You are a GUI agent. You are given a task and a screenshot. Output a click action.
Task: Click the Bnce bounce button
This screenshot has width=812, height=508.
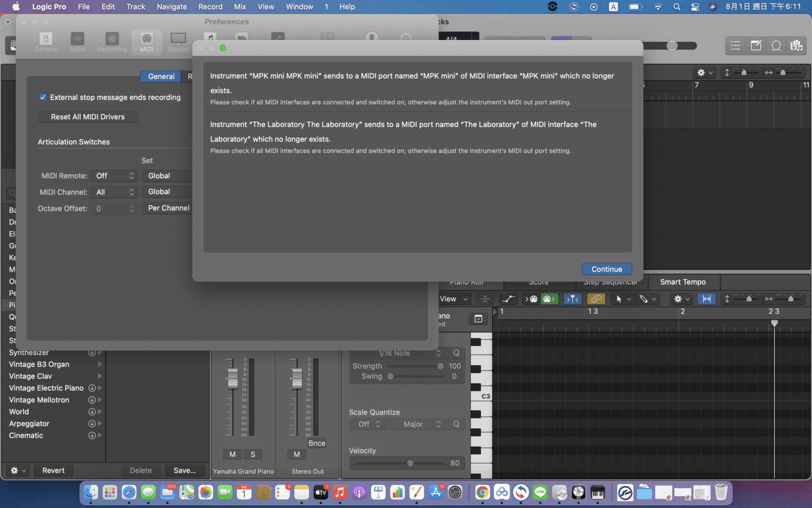coord(317,443)
